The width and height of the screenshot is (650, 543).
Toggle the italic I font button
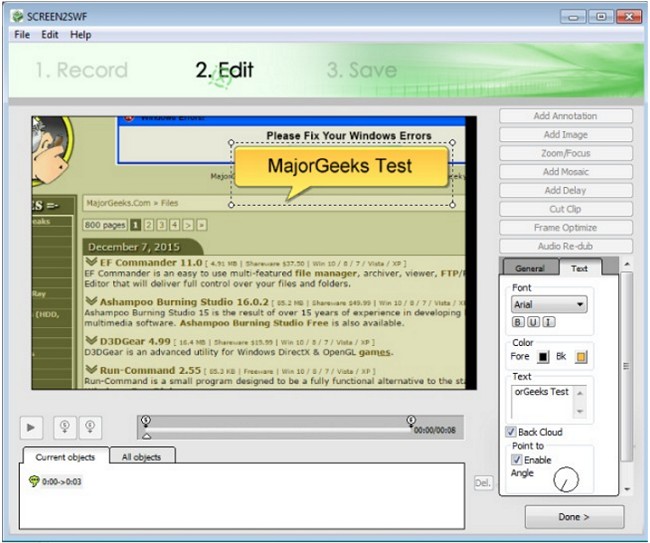tap(549, 322)
